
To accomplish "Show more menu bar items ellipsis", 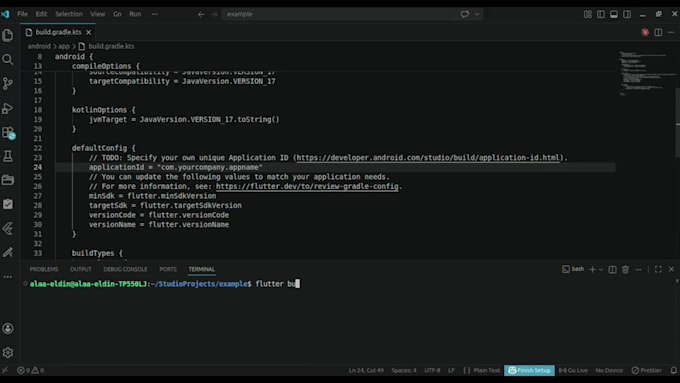I will pyautogui.click(x=155, y=14).
